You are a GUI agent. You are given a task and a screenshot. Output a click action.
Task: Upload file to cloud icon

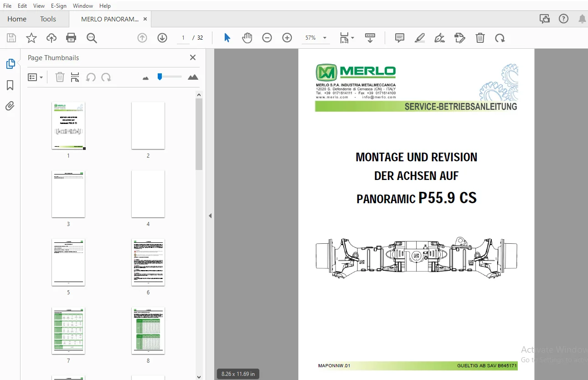52,38
